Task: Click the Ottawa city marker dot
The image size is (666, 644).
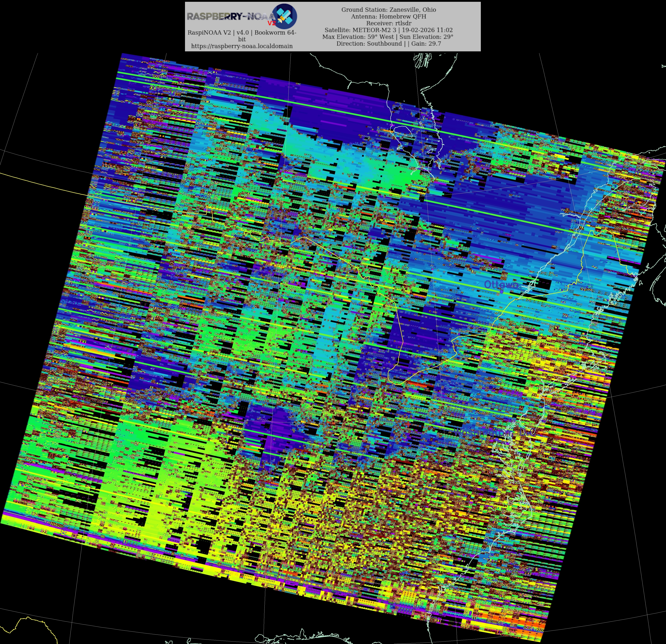Action: coord(502,291)
